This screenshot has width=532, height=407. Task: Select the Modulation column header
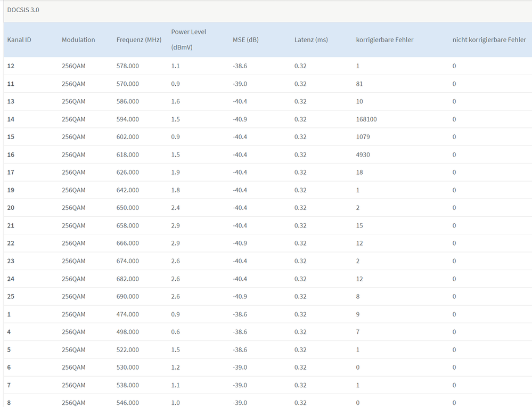[x=78, y=40]
